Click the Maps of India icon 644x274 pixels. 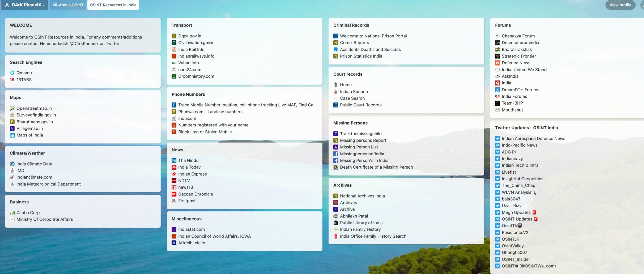[x=12, y=135]
